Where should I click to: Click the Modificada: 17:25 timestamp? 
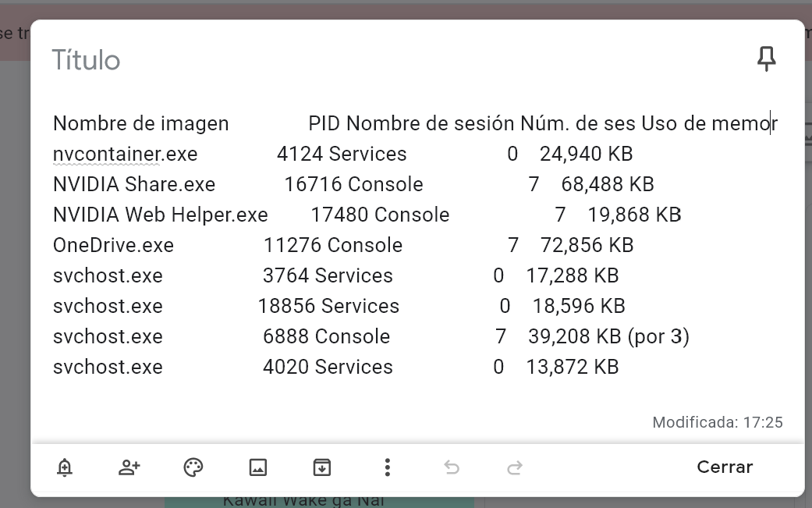pos(718,422)
